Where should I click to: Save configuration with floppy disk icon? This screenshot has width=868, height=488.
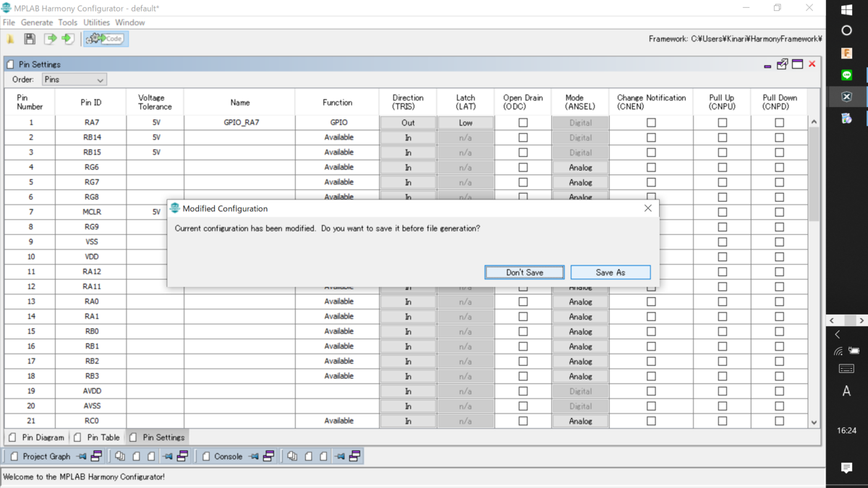[30, 39]
